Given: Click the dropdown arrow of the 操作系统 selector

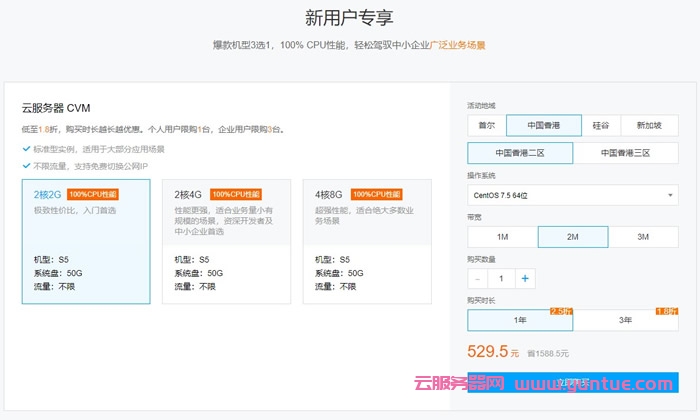Looking at the screenshot, I should pos(669,194).
